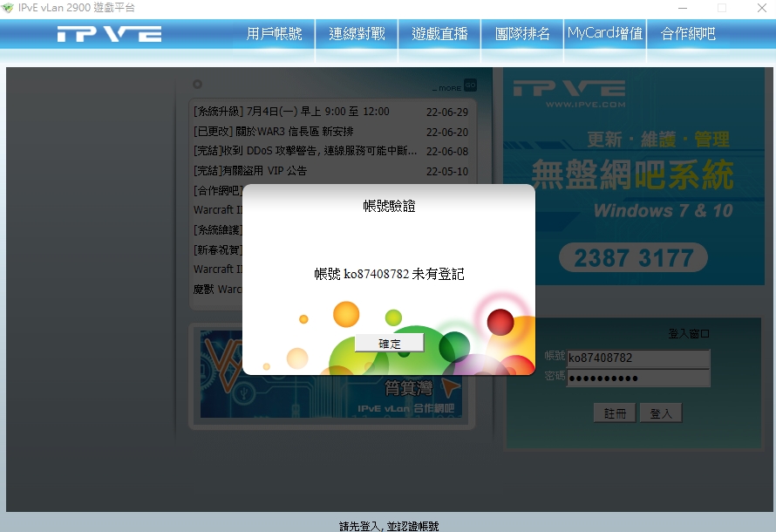The height and width of the screenshot is (532, 776).
Task: Click the IPVE logo in header
Action: (109, 34)
